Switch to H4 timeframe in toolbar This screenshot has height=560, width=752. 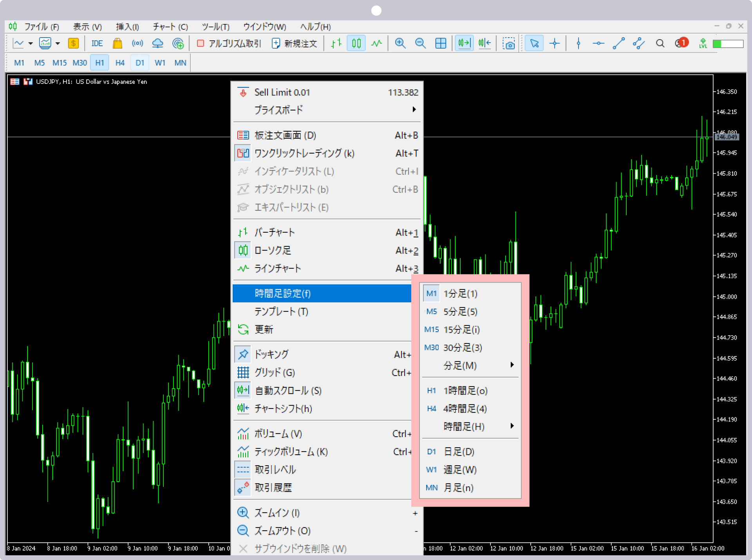pos(120,63)
